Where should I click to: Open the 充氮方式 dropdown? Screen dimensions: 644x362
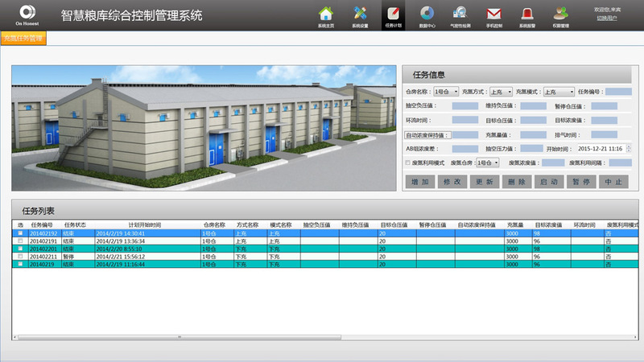point(501,92)
